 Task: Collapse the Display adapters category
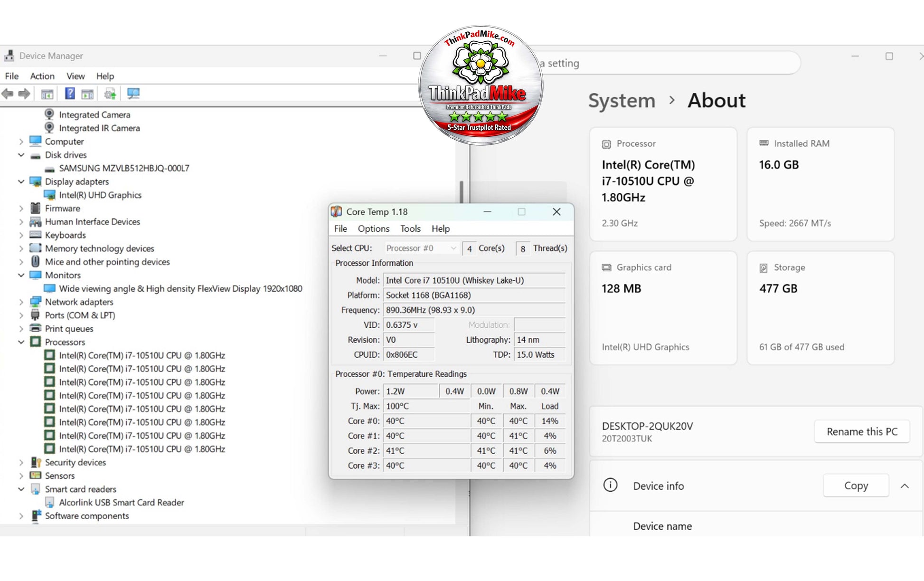[x=21, y=181]
